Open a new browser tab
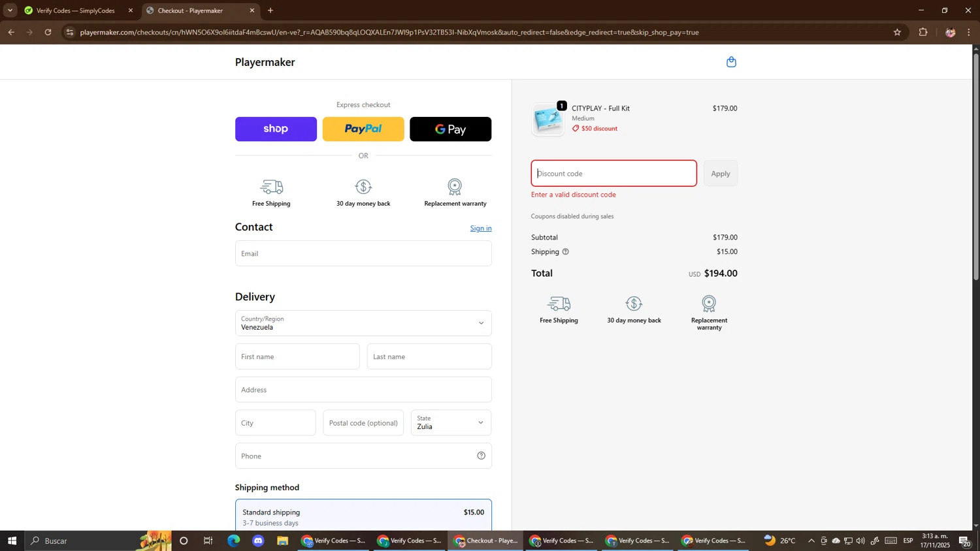 coord(270,10)
